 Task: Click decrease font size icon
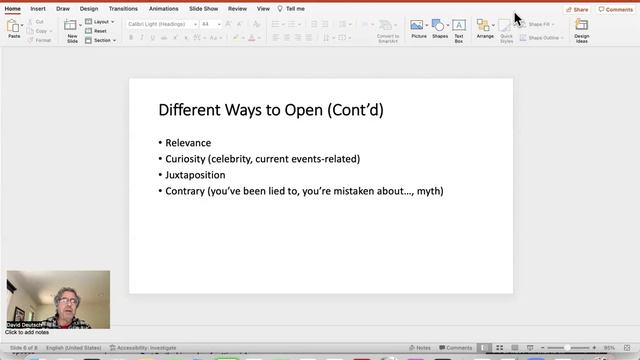pyautogui.click(x=240, y=24)
